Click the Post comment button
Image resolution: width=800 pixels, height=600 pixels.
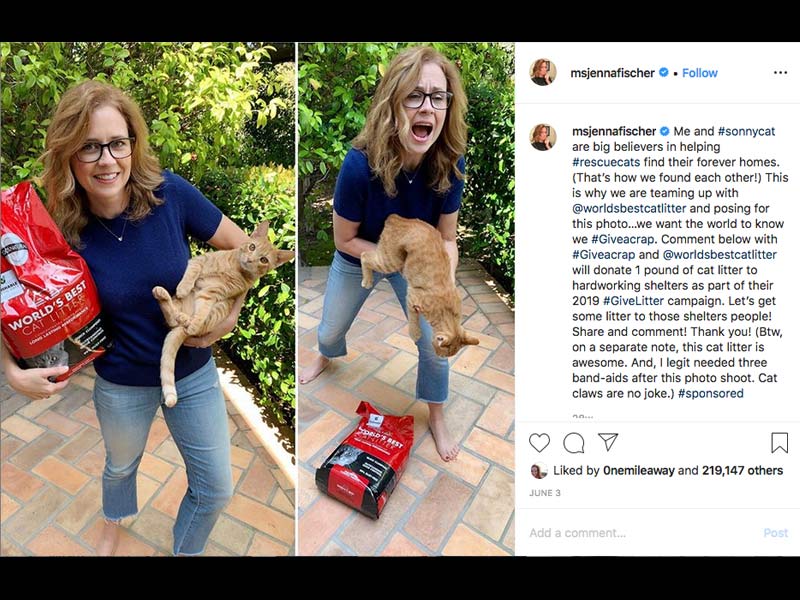pos(776,533)
